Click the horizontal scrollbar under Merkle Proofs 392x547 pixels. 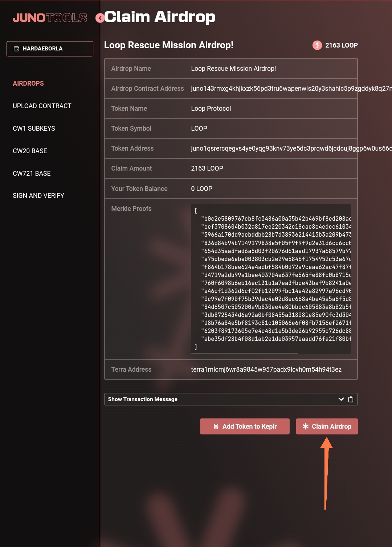245,353
